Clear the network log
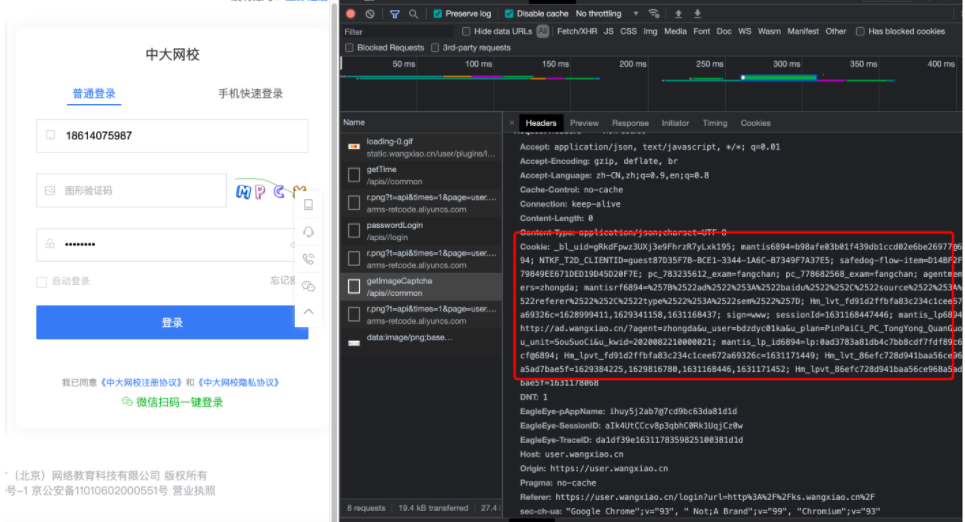965x522 pixels. pos(370,14)
